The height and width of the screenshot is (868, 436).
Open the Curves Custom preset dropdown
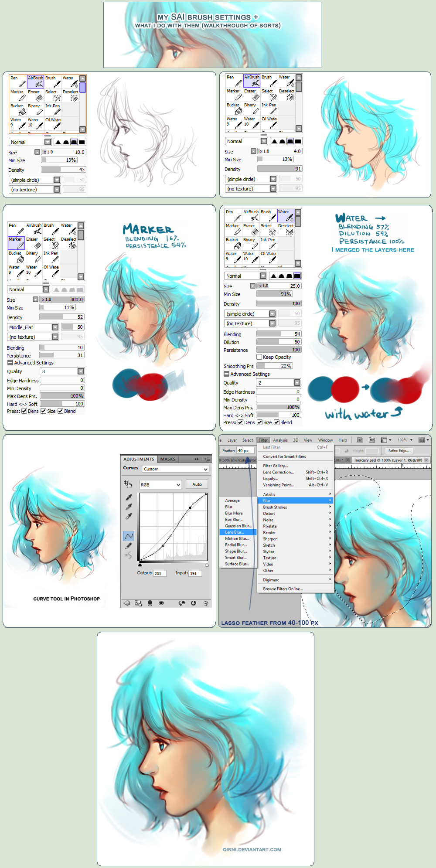click(x=176, y=469)
